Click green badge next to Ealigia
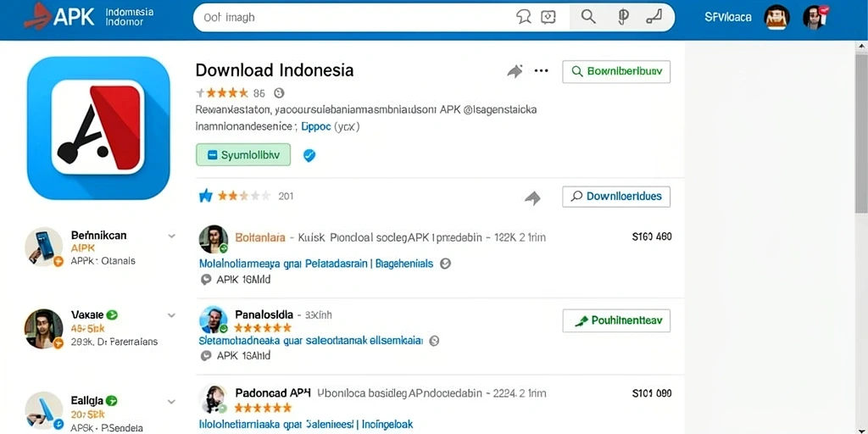This screenshot has width=868, height=434. click(x=112, y=401)
